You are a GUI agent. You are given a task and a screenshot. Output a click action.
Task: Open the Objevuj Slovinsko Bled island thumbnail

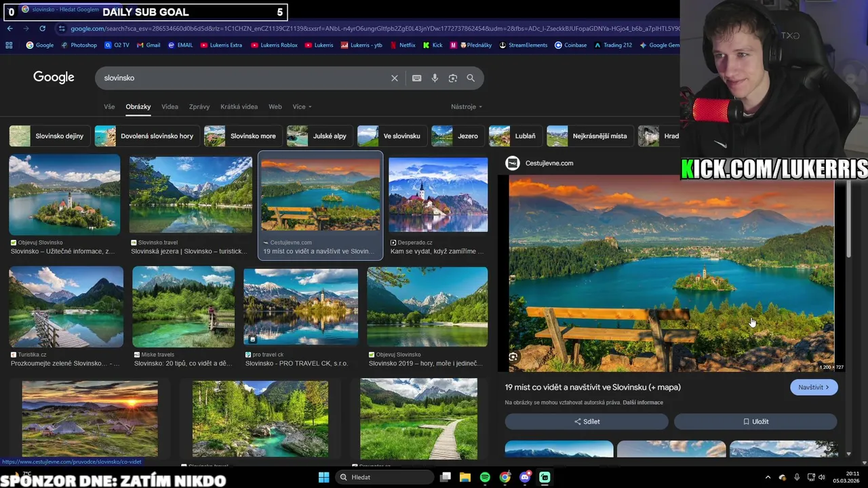point(64,195)
